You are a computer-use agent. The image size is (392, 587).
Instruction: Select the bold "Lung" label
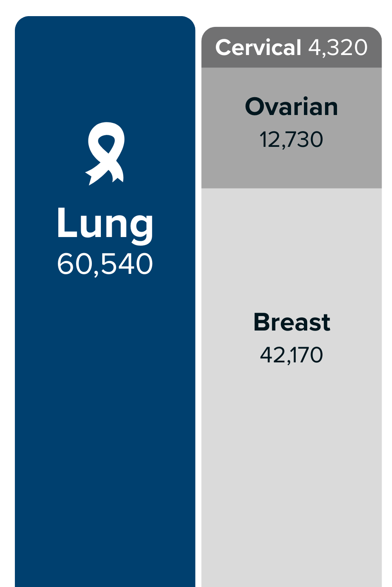[105, 224]
